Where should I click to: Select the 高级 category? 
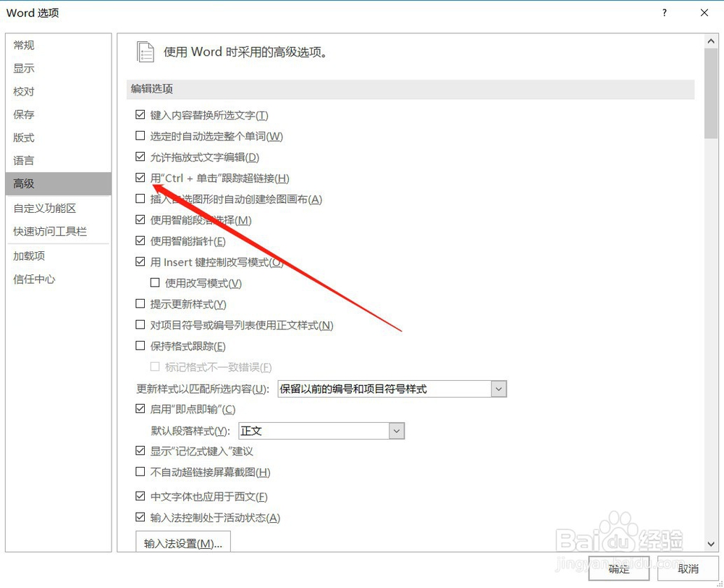point(58,183)
